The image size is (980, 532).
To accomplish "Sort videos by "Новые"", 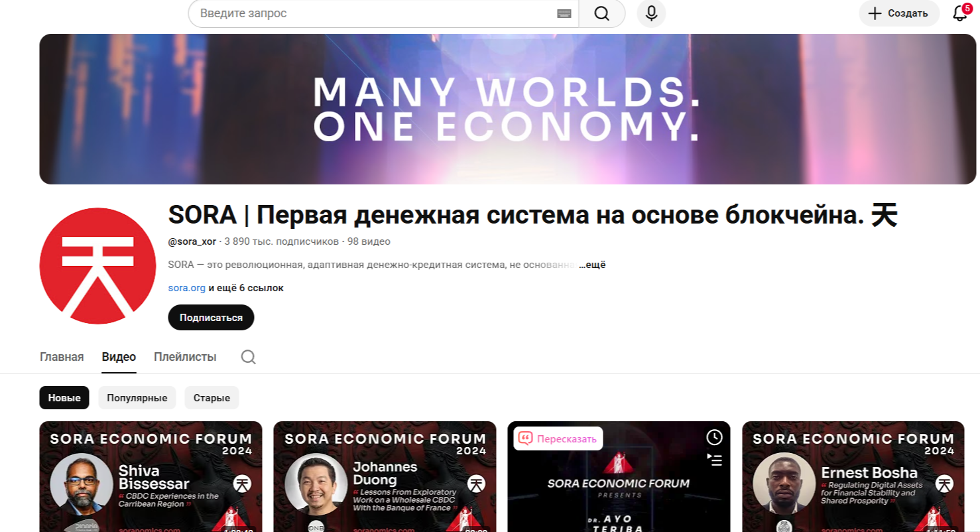I will [64, 398].
